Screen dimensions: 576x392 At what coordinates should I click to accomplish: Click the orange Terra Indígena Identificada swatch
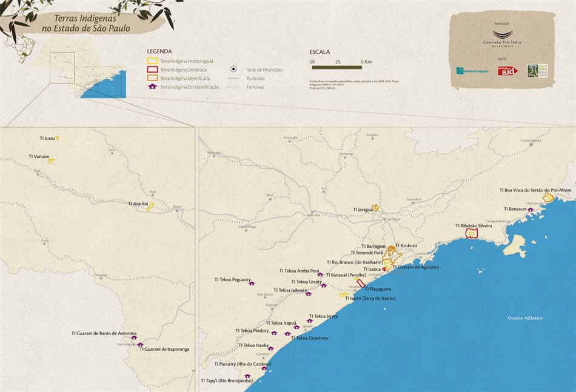coord(152,78)
